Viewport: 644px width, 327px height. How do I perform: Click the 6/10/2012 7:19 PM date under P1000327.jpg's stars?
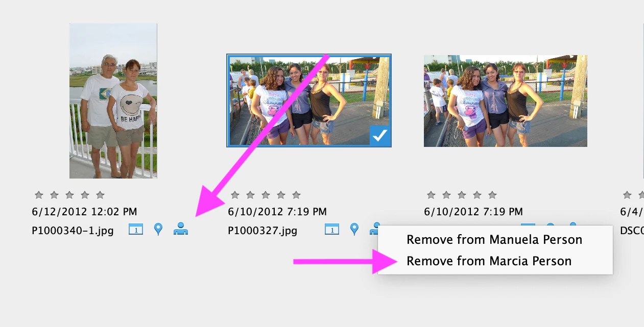(x=277, y=212)
